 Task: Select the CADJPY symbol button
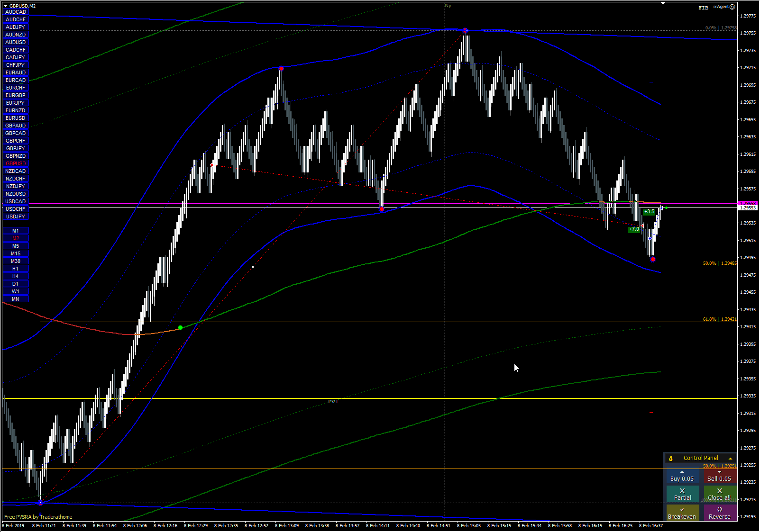tap(16, 57)
